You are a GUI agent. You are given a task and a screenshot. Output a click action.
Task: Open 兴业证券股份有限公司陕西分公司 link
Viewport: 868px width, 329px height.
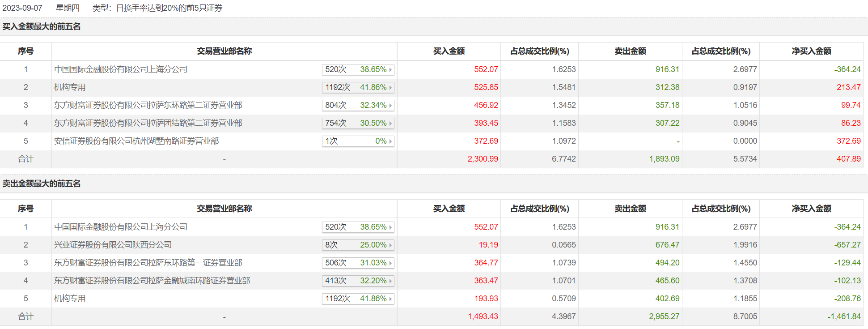[113, 245]
